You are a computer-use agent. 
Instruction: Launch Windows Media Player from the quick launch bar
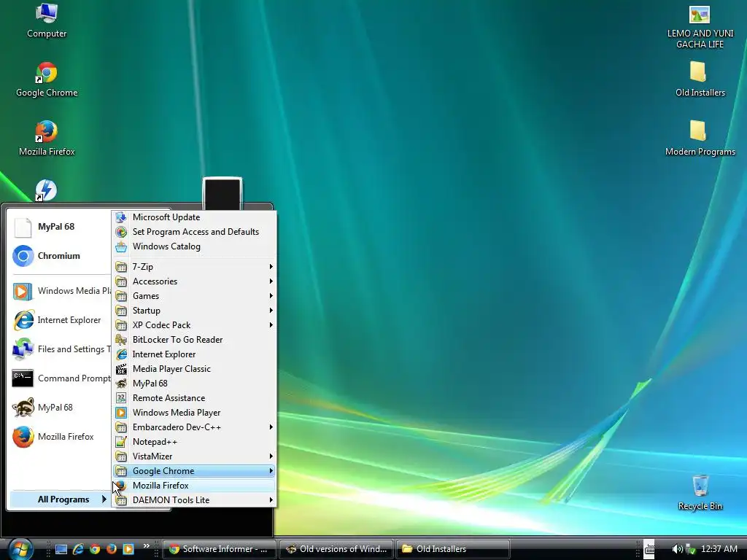coord(128,549)
